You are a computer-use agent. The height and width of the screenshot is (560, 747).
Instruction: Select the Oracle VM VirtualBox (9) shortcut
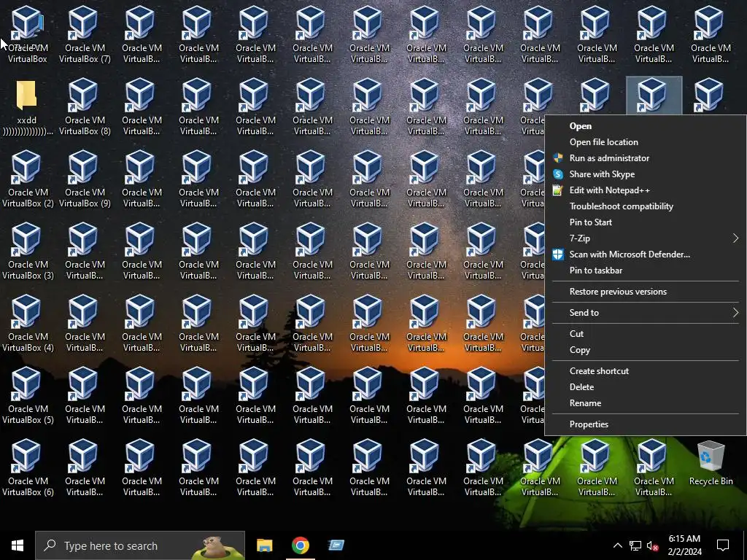click(85, 179)
